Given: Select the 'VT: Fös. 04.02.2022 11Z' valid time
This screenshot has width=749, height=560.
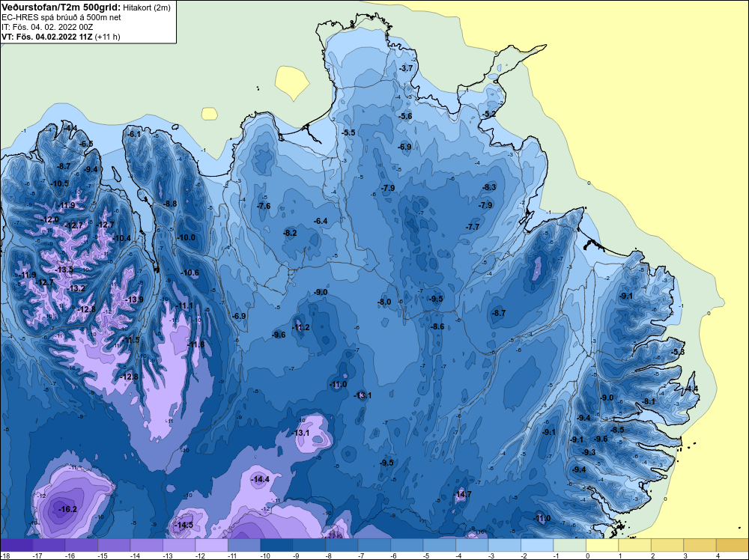Looking at the screenshot, I should click(46, 37).
